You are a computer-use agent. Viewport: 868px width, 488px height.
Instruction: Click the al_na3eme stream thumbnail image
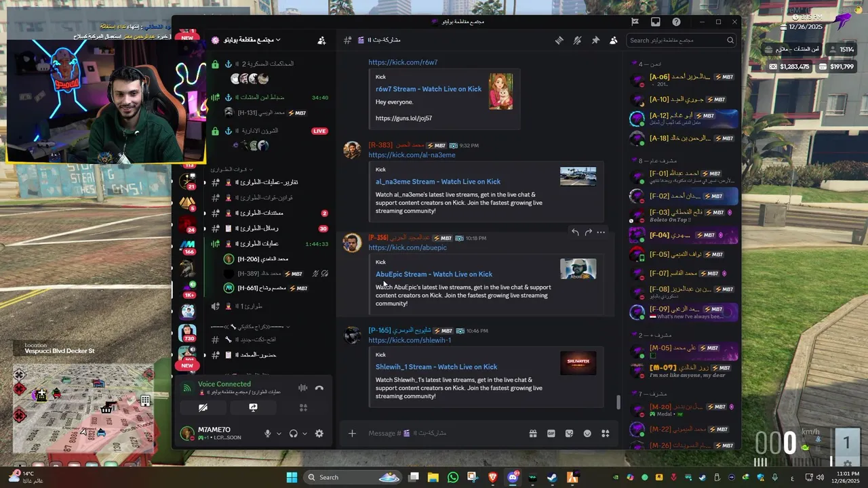578,176
